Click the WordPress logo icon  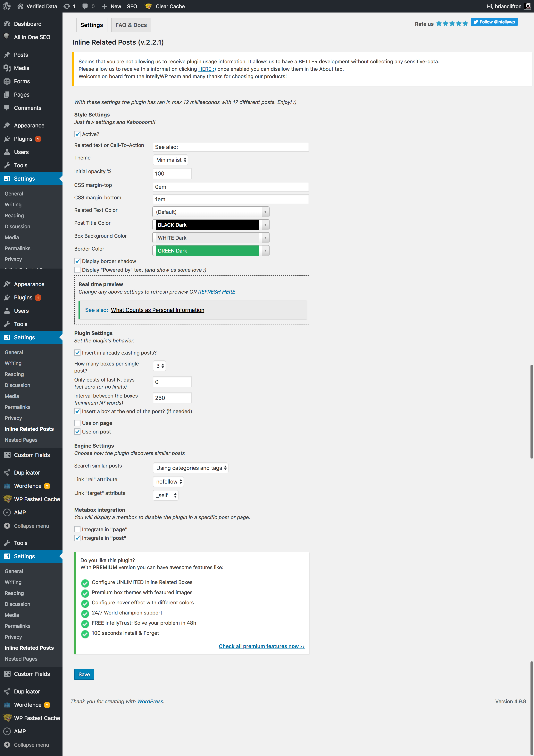7,6
